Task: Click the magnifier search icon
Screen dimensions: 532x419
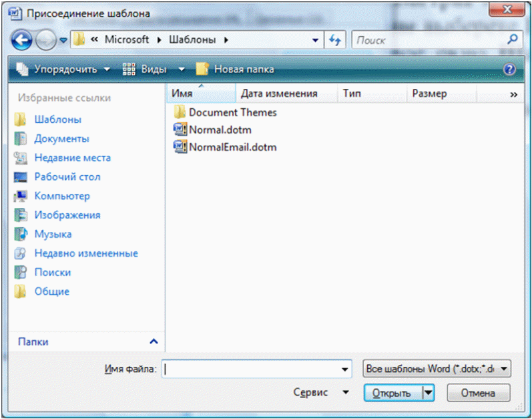Action: coord(513,39)
